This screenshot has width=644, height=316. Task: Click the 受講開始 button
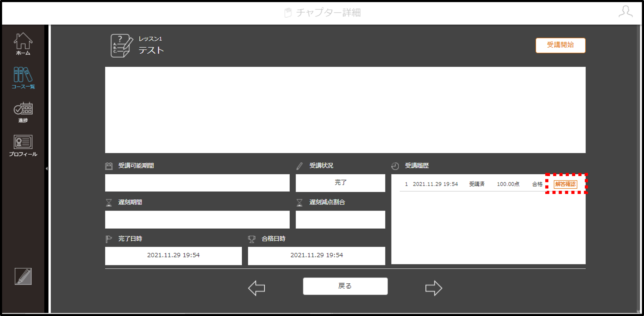[x=560, y=45]
